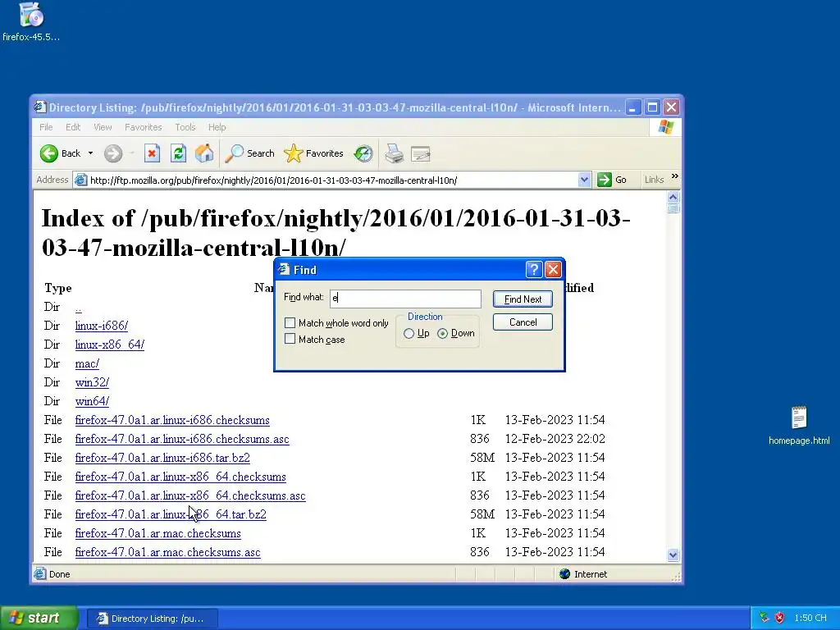
Task: Click the 'Done' status bar text
Action: click(x=59, y=574)
